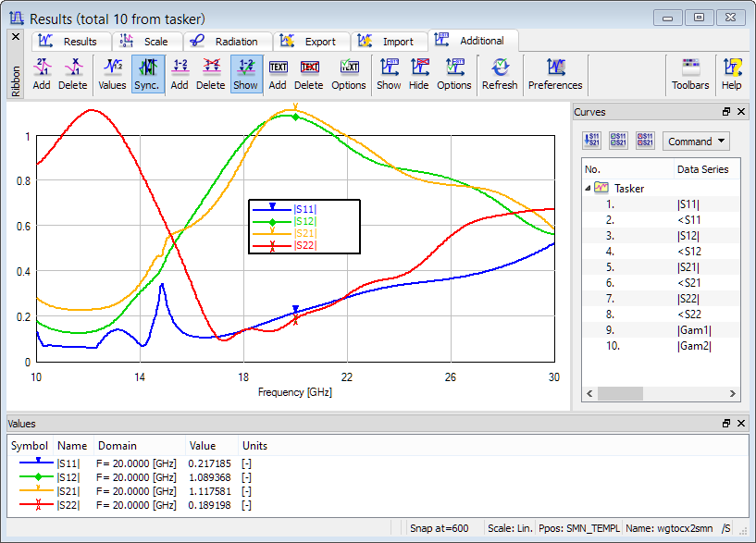Click the Value column header
This screenshot has height=543, width=756.
[211, 446]
